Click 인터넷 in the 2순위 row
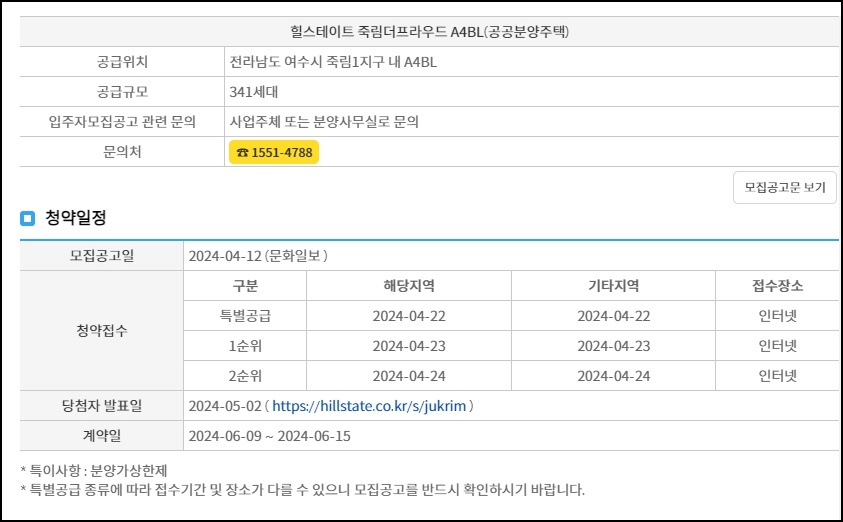This screenshot has width=843, height=522. point(777,376)
